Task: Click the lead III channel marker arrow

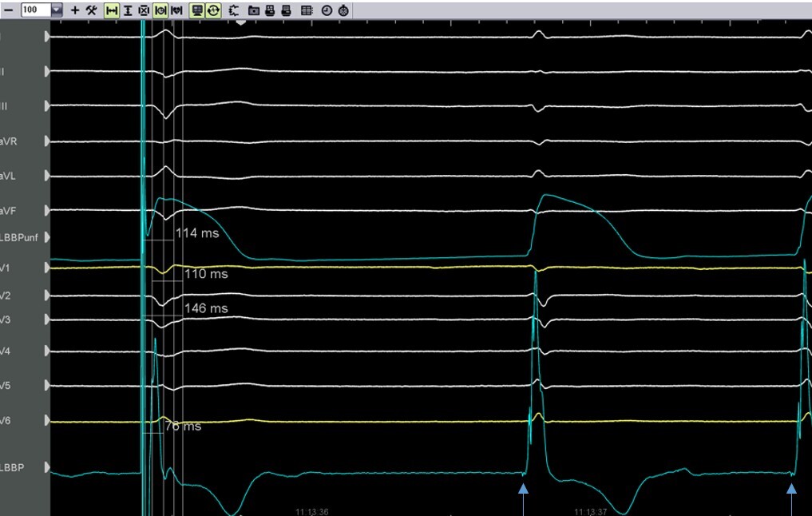Action: coord(47,106)
